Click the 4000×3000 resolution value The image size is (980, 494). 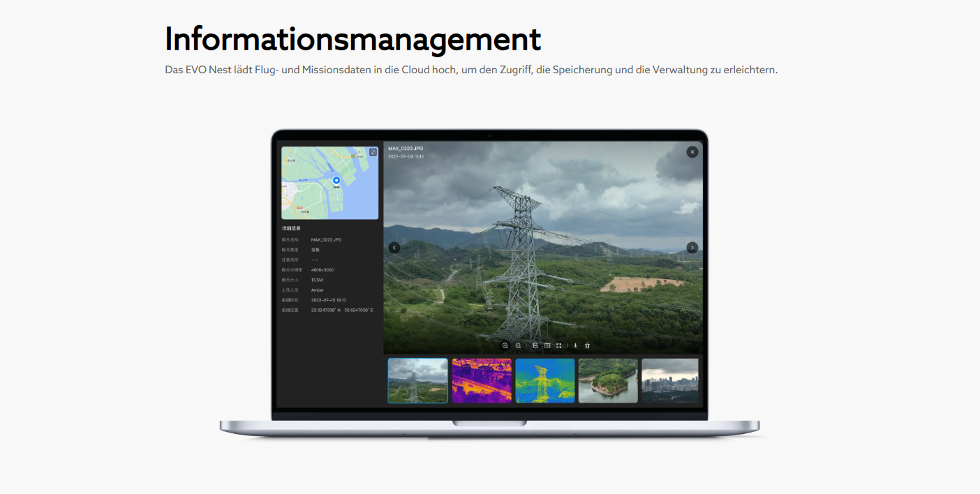(x=322, y=269)
